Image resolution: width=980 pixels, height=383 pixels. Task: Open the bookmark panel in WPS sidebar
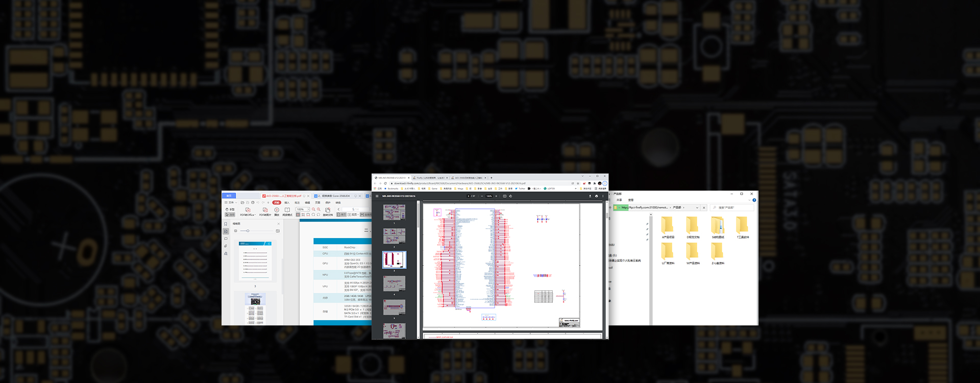tap(226, 224)
